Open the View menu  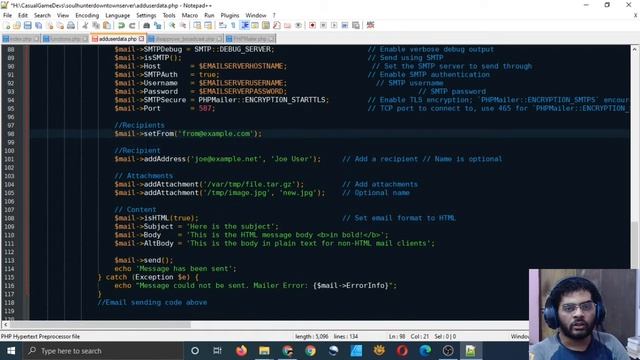pyautogui.click(x=63, y=15)
